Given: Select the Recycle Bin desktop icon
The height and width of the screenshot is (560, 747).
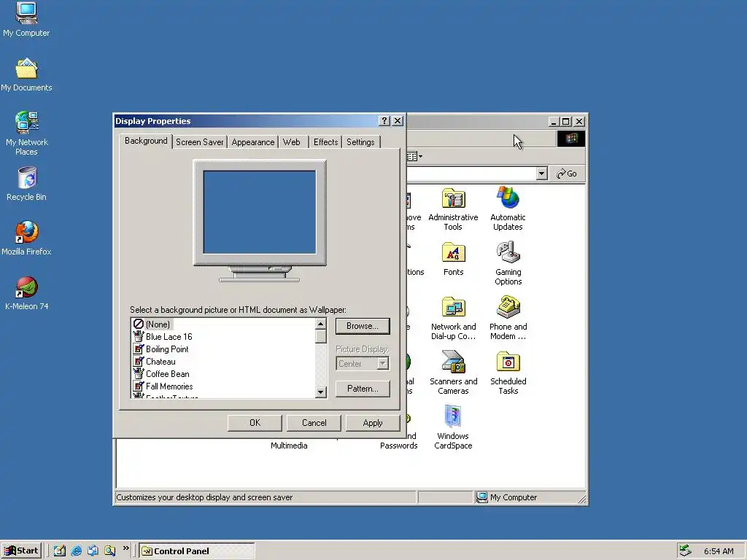Looking at the screenshot, I should pos(26,184).
